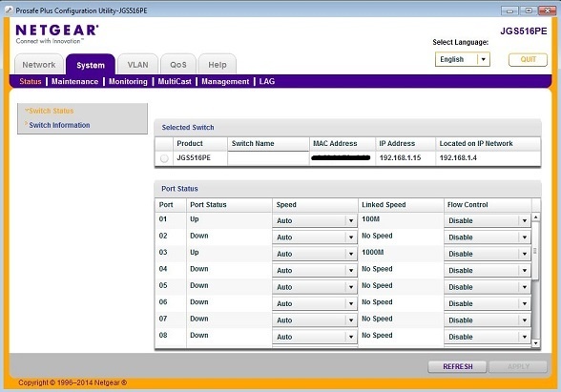Open the Network tab
The width and height of the screenshot is (561, 392).
[38, 65]
